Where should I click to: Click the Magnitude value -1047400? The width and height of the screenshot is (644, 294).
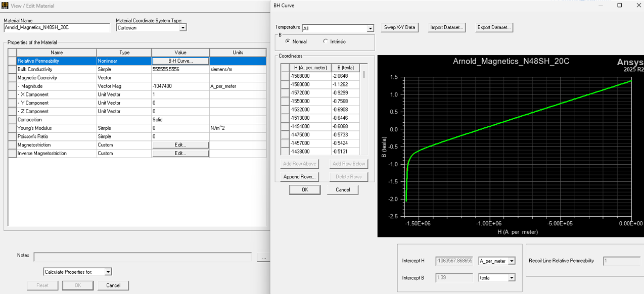[x=180, y=86]
